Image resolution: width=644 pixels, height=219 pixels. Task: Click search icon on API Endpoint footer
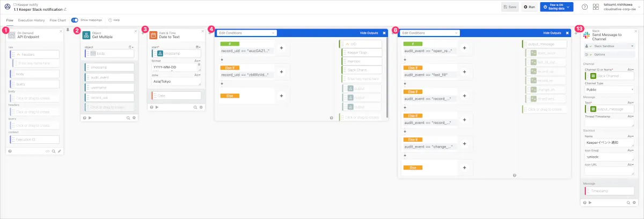coord(54,151)
